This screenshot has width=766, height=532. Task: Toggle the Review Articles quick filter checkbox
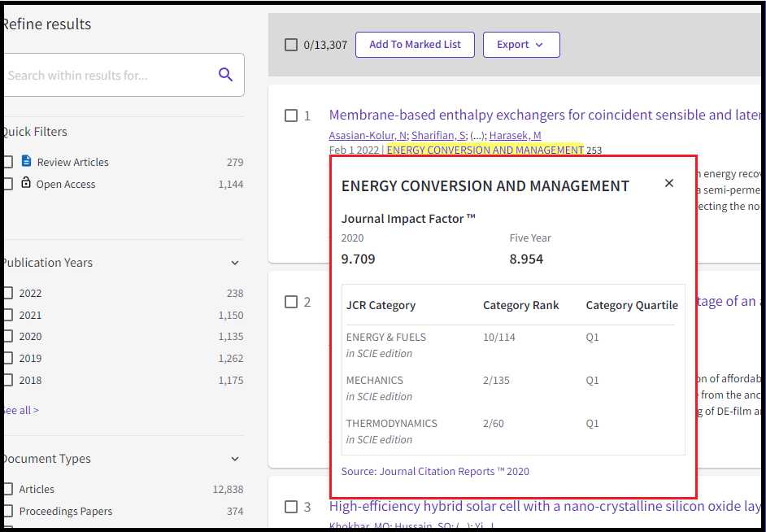8,162
